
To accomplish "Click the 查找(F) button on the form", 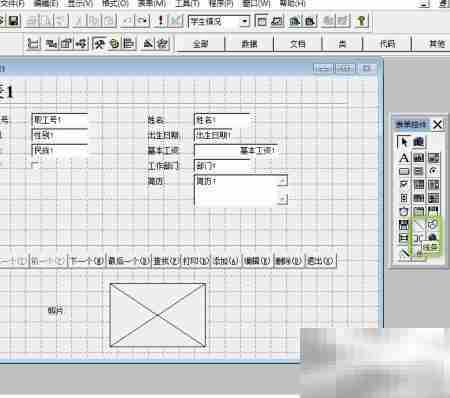I will (x=166, y=261).
